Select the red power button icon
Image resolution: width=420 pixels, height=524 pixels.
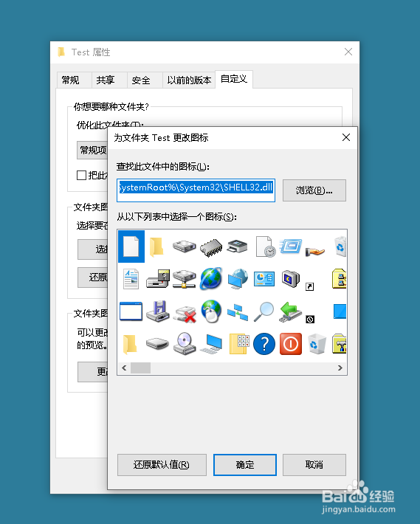tap(291, 343)
